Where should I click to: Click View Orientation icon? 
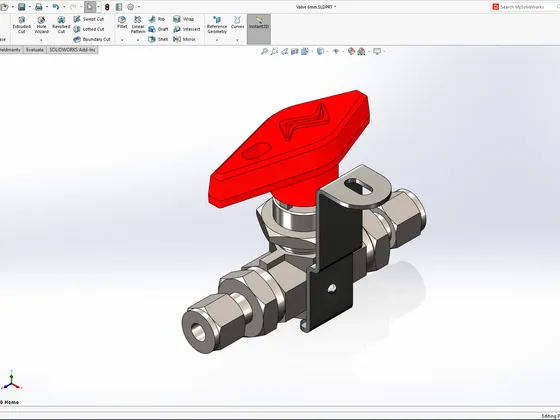click(x=305, y=51)
